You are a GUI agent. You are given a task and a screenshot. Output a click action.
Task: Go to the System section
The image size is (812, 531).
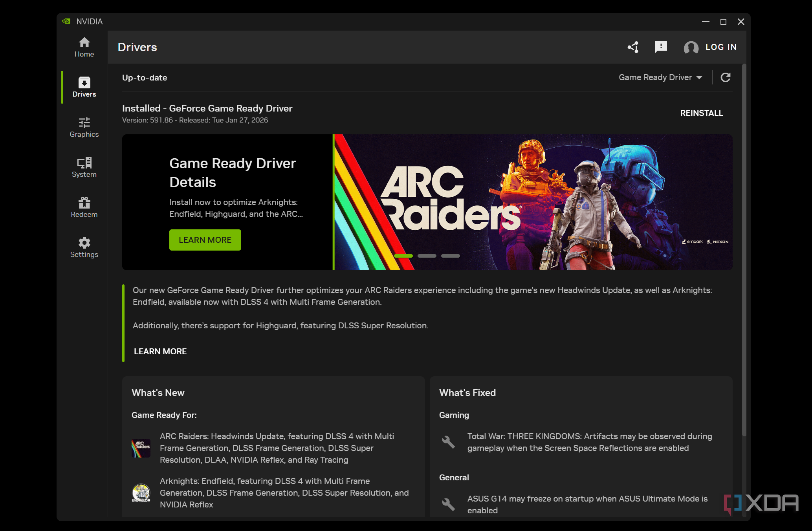[x=84, y=167]
